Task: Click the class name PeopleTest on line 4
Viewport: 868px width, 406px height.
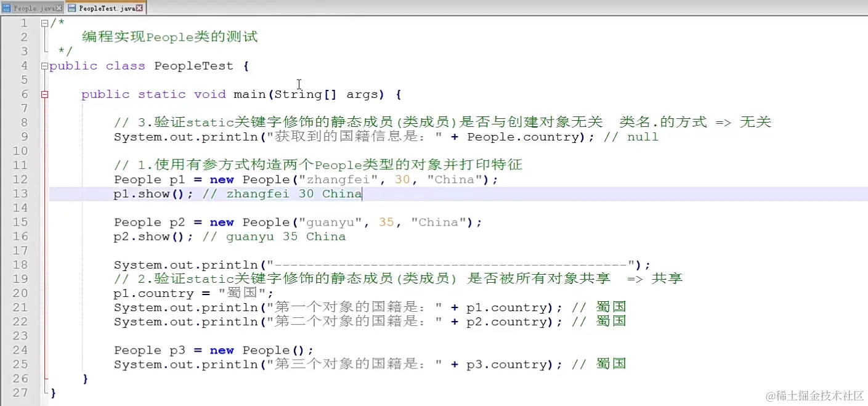Action: tap(193, 65)
